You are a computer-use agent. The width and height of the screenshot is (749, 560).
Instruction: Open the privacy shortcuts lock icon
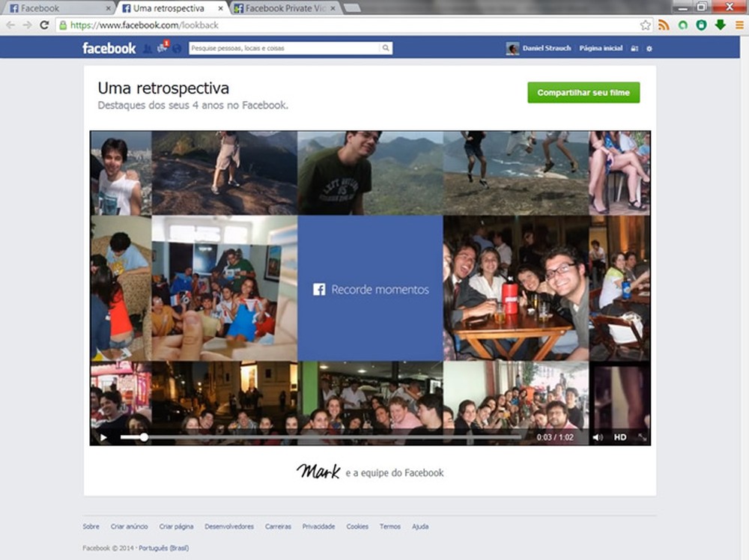tap(634, 48)
